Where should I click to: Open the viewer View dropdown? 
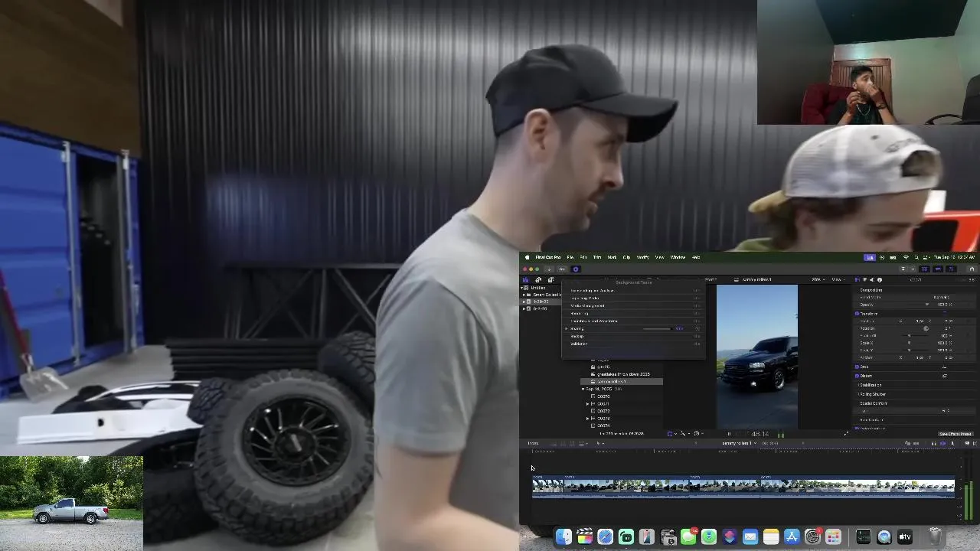(838, 280)
